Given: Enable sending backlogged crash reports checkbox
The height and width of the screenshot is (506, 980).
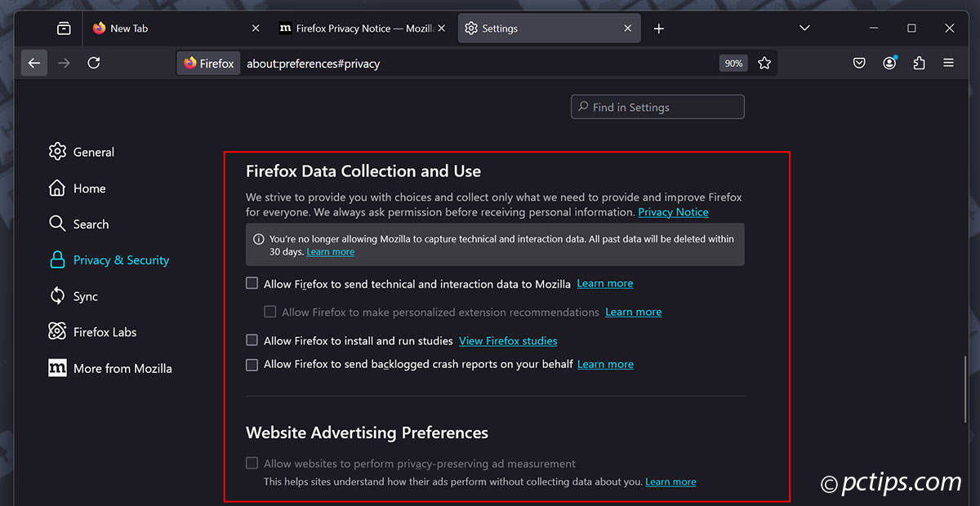Looking at the screenshot, I should (x=252, y=364).
